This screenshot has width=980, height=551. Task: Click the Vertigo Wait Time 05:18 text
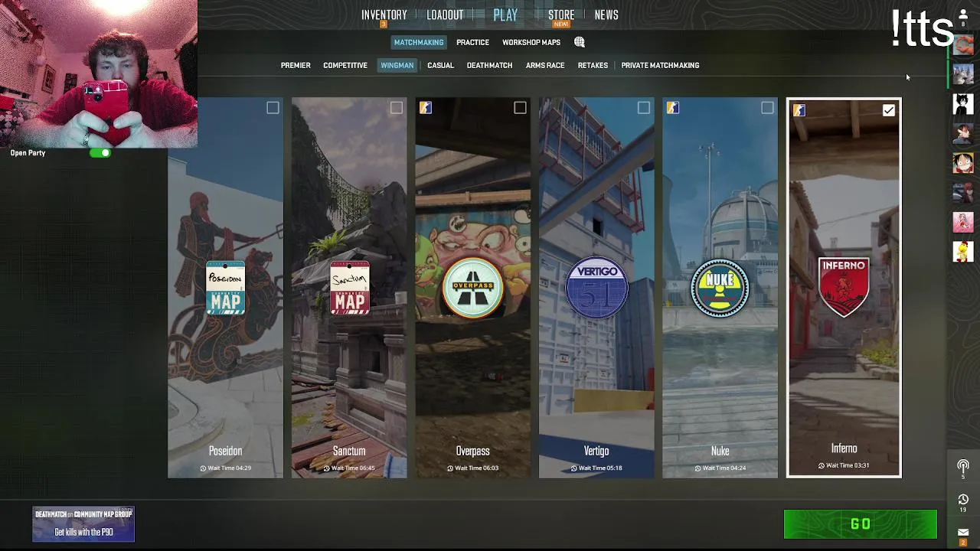596,468
